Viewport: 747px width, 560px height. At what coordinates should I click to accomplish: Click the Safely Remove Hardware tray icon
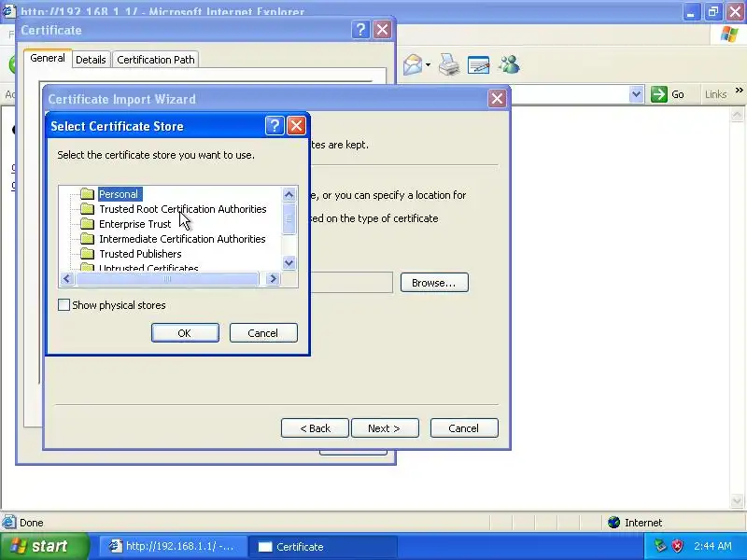(x=660, y=546)
